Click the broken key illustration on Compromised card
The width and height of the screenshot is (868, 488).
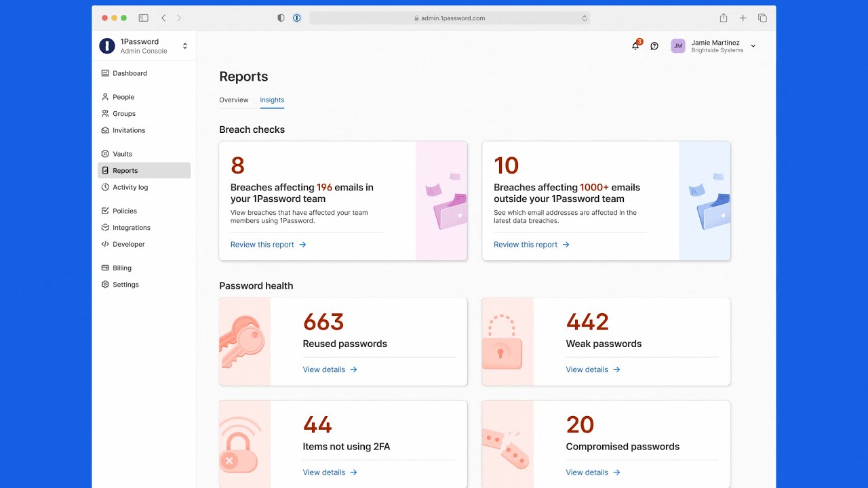click(506, 449)
